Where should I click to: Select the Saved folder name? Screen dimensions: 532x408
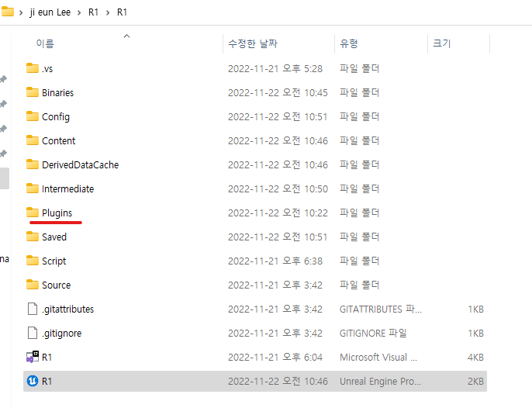coord(54,237)
